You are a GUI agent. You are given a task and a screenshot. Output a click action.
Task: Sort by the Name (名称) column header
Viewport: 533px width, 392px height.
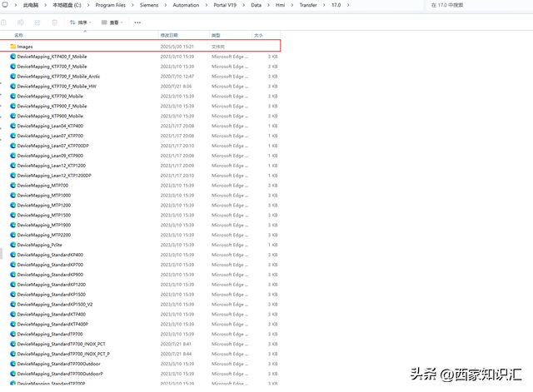18,35
